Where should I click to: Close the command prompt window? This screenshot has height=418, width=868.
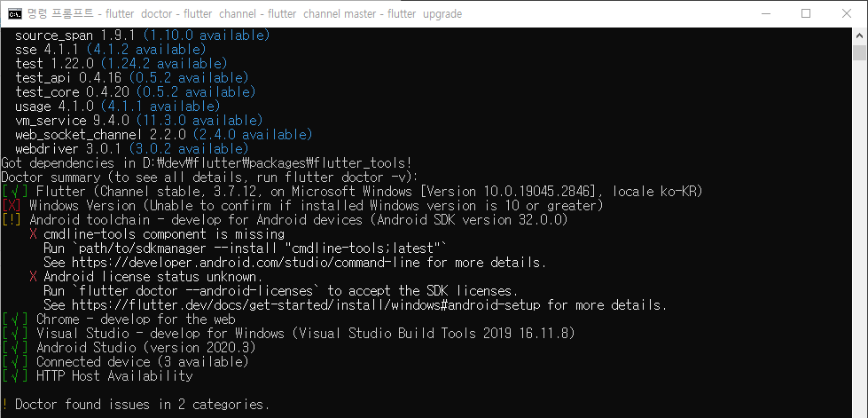coord(847,14)
